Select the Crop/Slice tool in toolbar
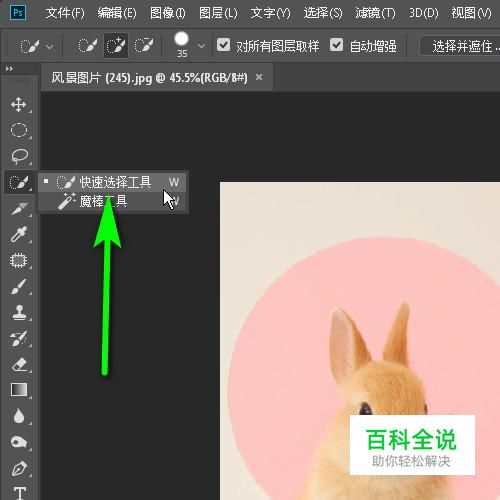Viewport: 500px width, 500px height. coord(19,209)
